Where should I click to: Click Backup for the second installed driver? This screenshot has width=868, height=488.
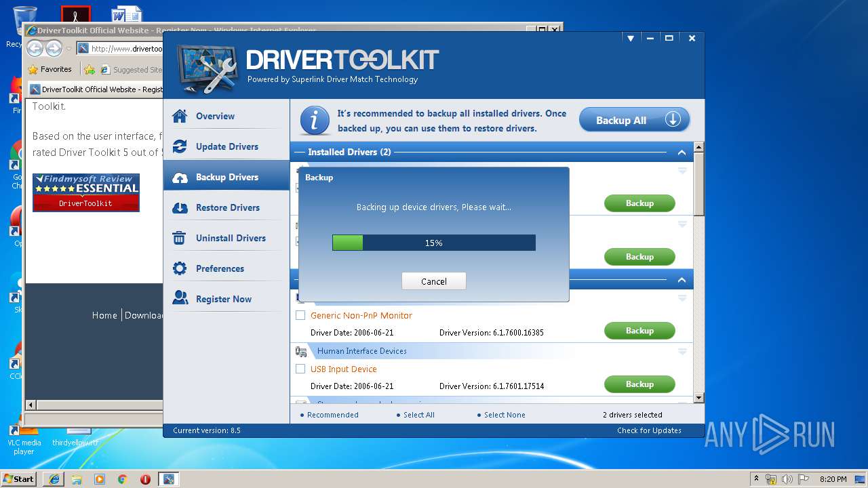pos(639,257)
